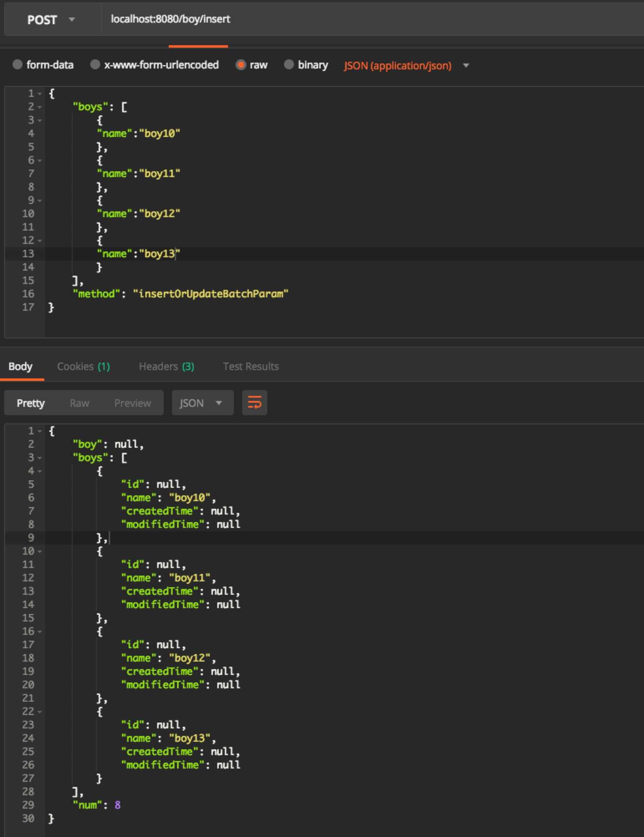Viewport: 644px width, 837px height.
Task: Click the request URL field localhost:8080/boy/insert
Action: 372,19
